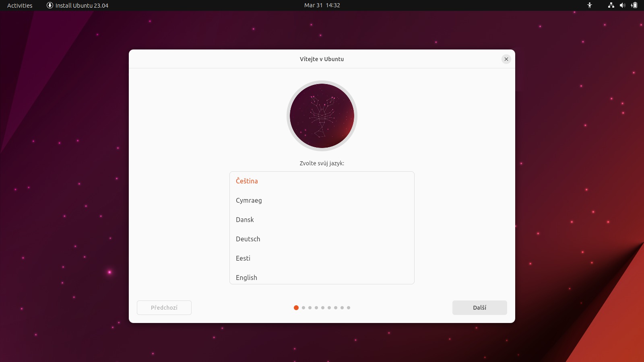
Task: Click the accessibility icon in top bar
Action: click(x=590, y=5)
